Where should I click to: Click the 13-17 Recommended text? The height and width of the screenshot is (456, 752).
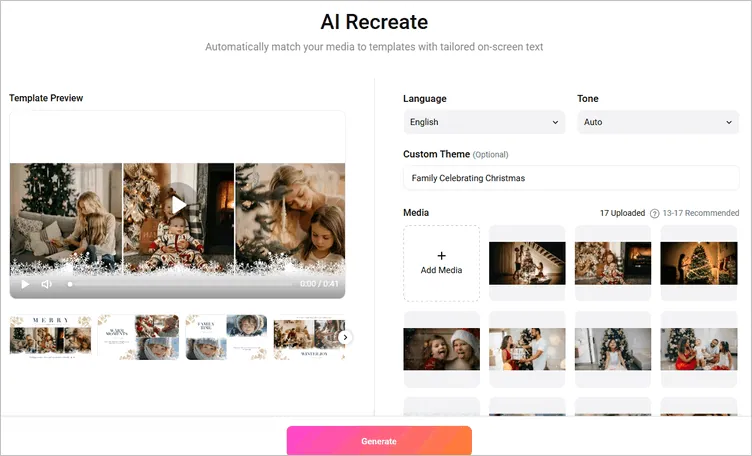pos(701,213)
